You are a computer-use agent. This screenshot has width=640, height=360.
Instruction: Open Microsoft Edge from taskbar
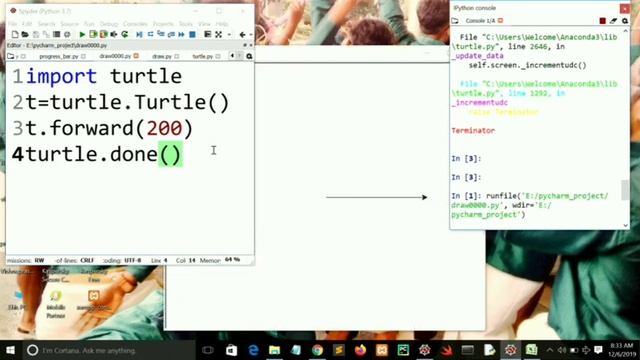[x=253, y=350]
